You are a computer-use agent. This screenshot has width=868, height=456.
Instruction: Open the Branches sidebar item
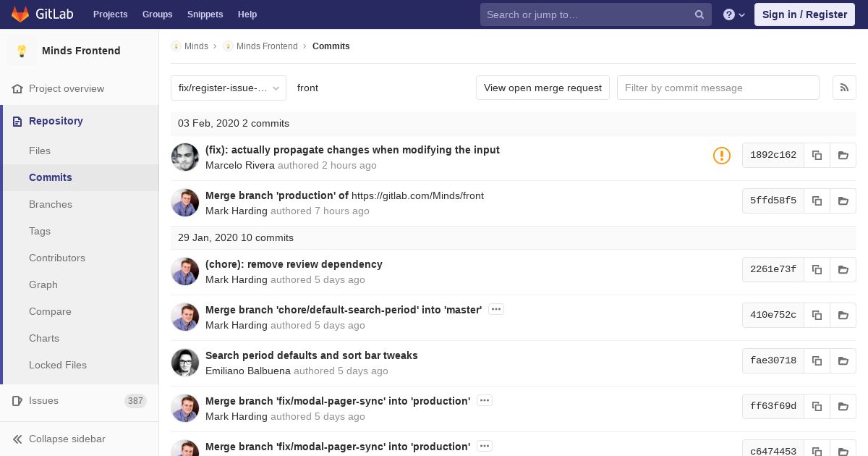[51, 204]
